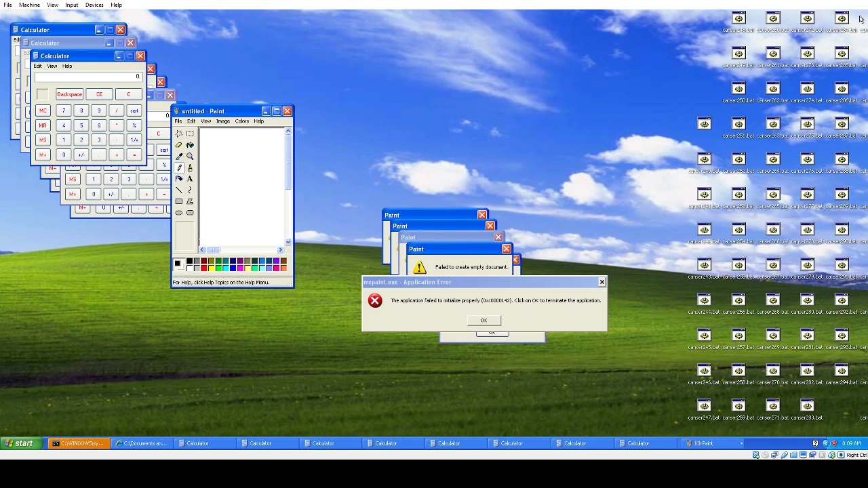Choose the Curve tool in Paint

coord(190,190)
